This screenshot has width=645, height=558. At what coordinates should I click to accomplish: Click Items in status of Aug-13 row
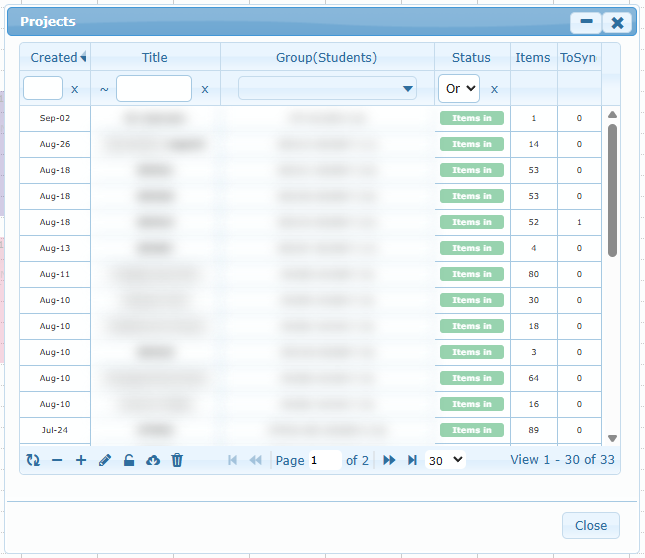[472, 248]
